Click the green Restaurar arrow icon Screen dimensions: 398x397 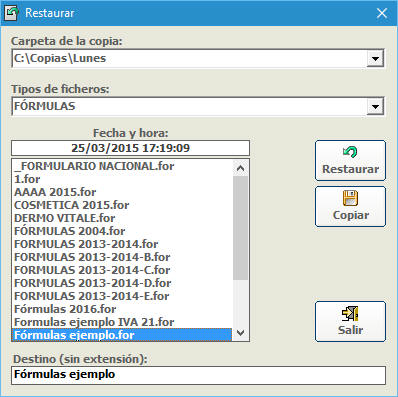(x=350, y=152)
